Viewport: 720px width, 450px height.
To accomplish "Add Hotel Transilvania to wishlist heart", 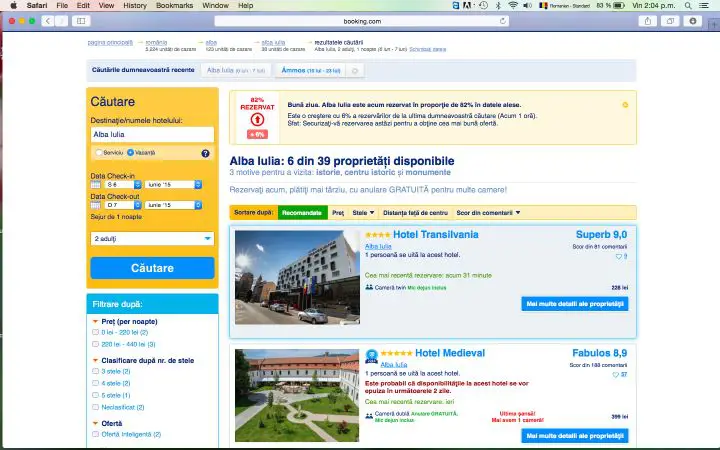I will click(x=619, y=257).
